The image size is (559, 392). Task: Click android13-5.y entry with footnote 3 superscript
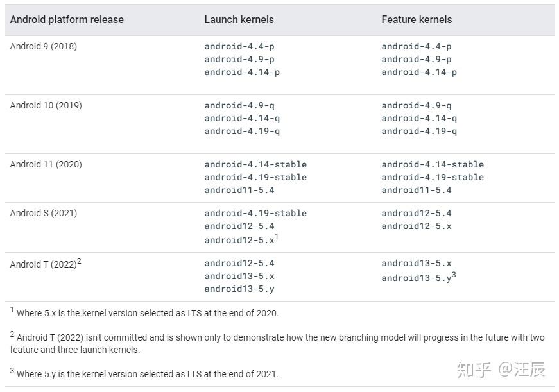pos(417,278)
